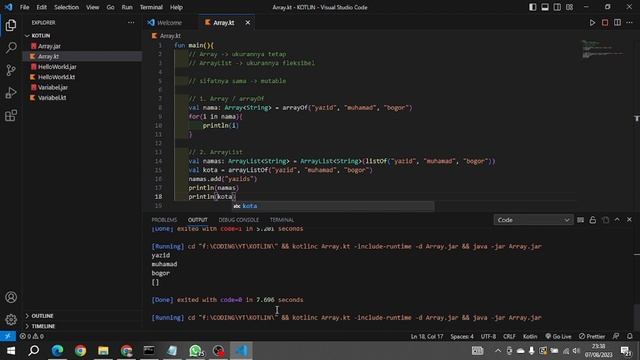Open the Accounts menu icon
This screenshot has width=640, height=360.
[11, 297]
